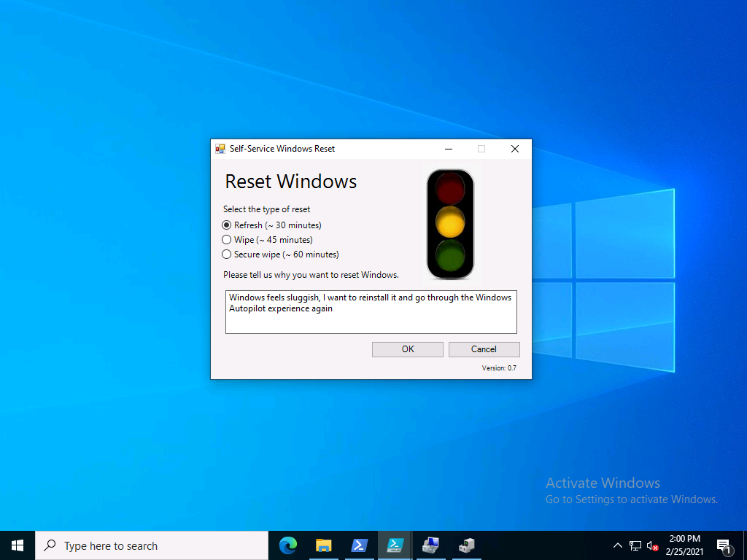Select the Refresh (~ 30 minutes) option
747x560 pixels.
pos(271,225)
